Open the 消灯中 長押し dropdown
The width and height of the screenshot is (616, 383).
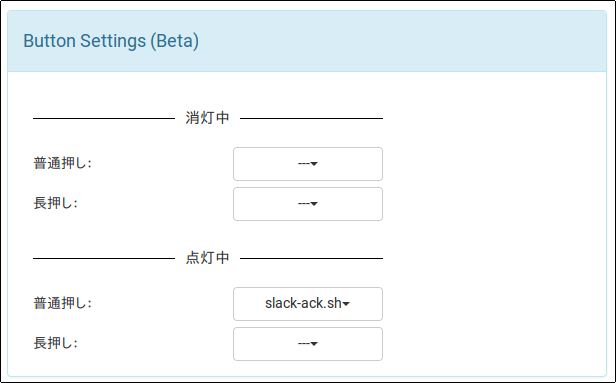[308, 204]
